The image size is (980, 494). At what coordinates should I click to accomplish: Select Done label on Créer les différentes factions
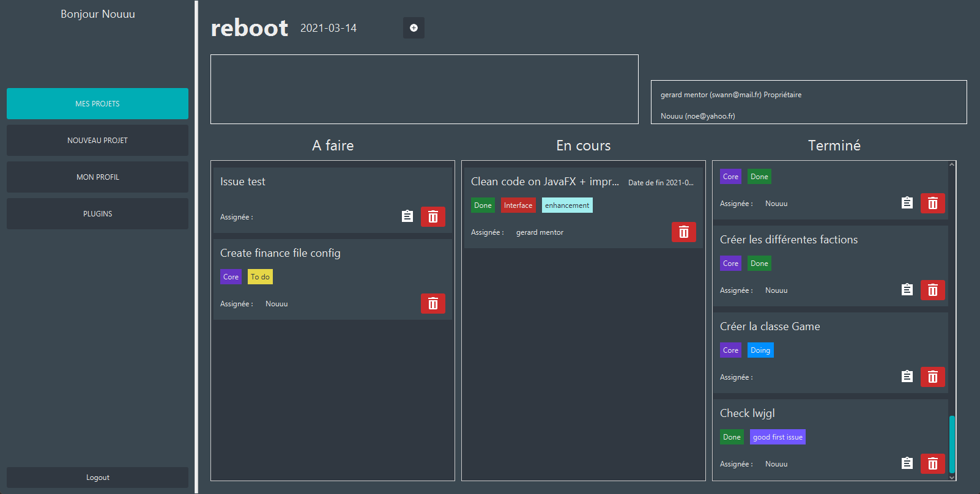click(759, 264)
